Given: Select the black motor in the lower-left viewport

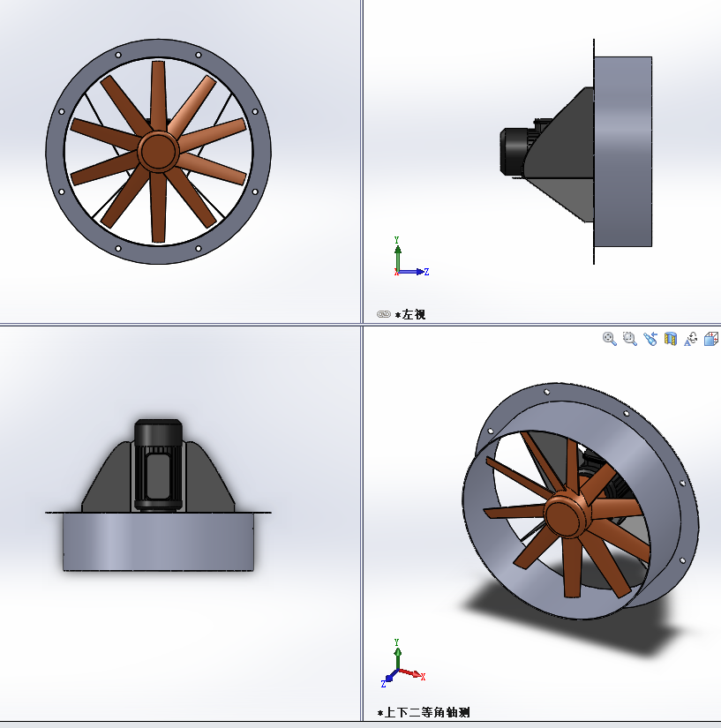Looking at the screenshot, I should point(158,465).
